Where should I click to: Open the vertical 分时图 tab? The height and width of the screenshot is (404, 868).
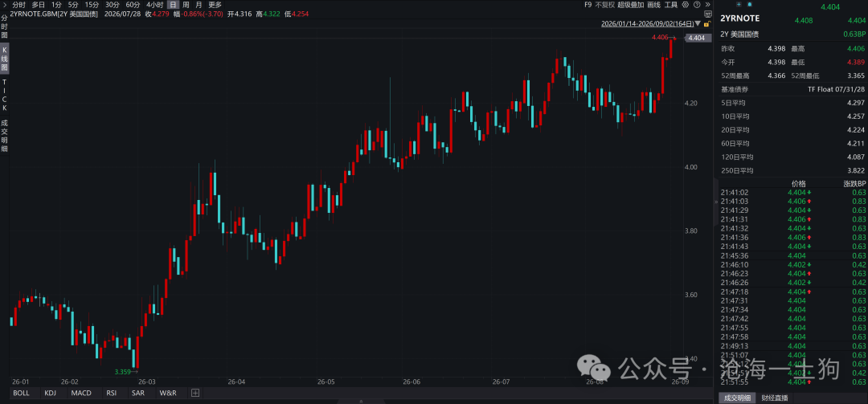(5, 27)
